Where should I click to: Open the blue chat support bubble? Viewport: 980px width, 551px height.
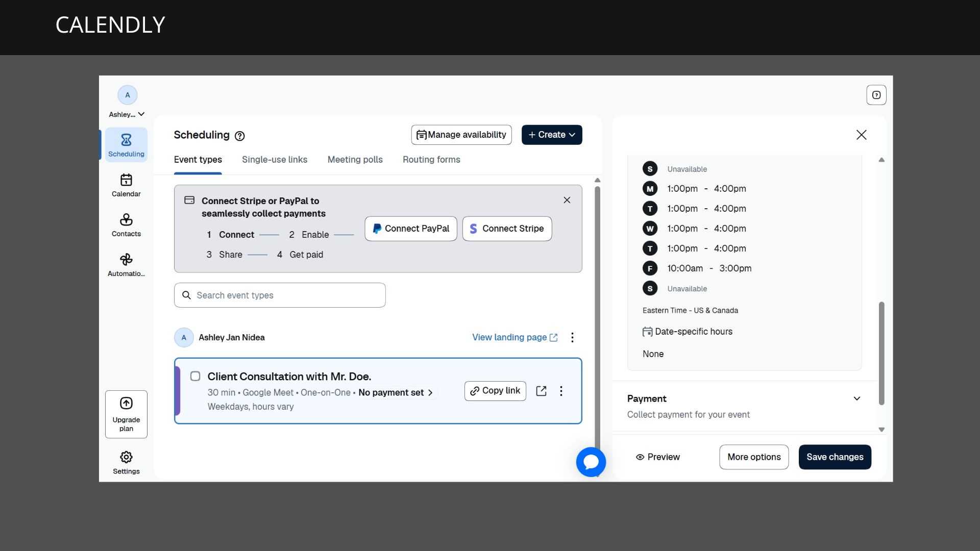click(x=591, y=462)
